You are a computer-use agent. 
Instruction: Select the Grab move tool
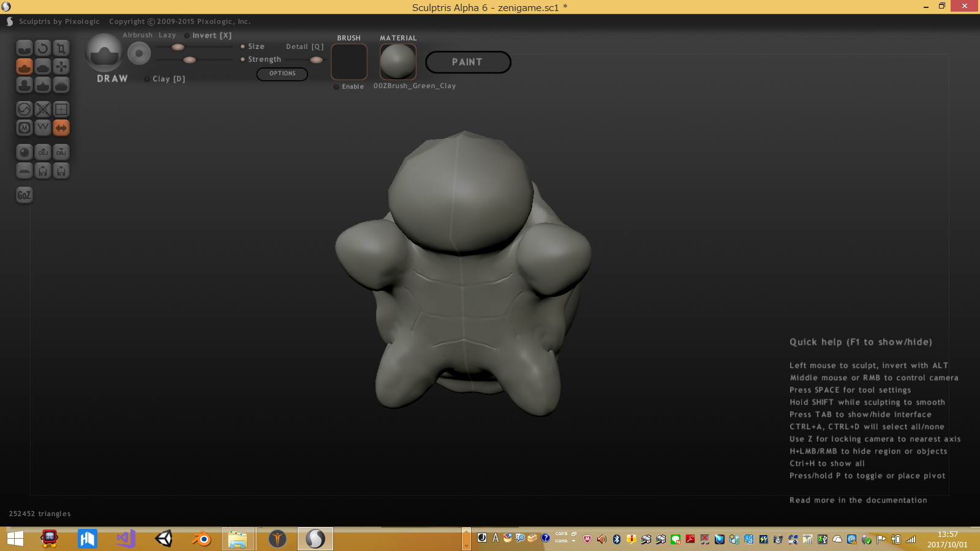(x=61, y=67)
